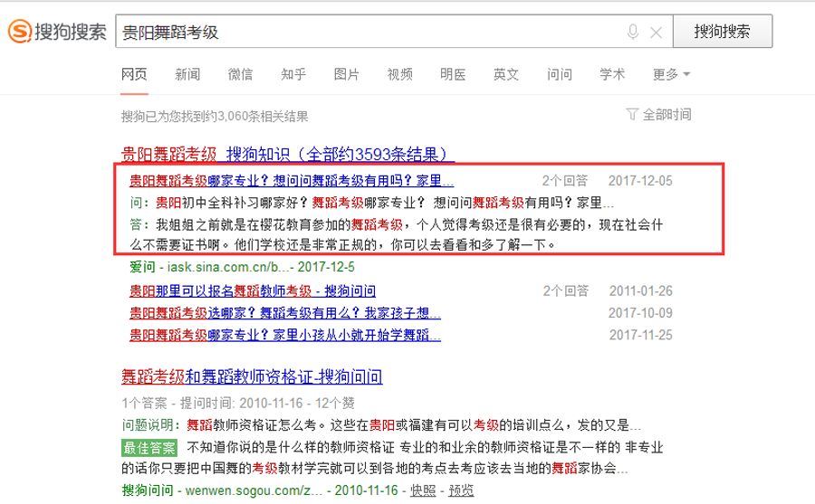Click the 爱问 iask.sina.com.cn source text
The height and width of the screenshot is (504, 815).
click(x=242, y=267)
